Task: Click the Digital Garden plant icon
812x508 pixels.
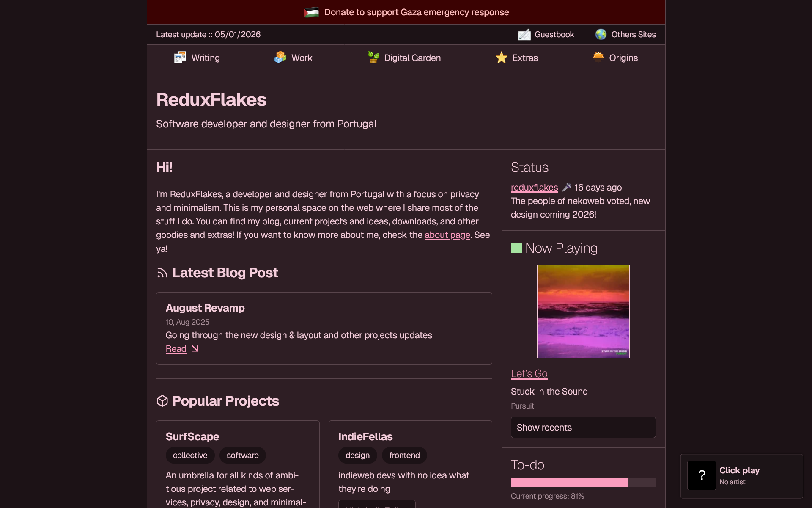Action: [373, 58]
